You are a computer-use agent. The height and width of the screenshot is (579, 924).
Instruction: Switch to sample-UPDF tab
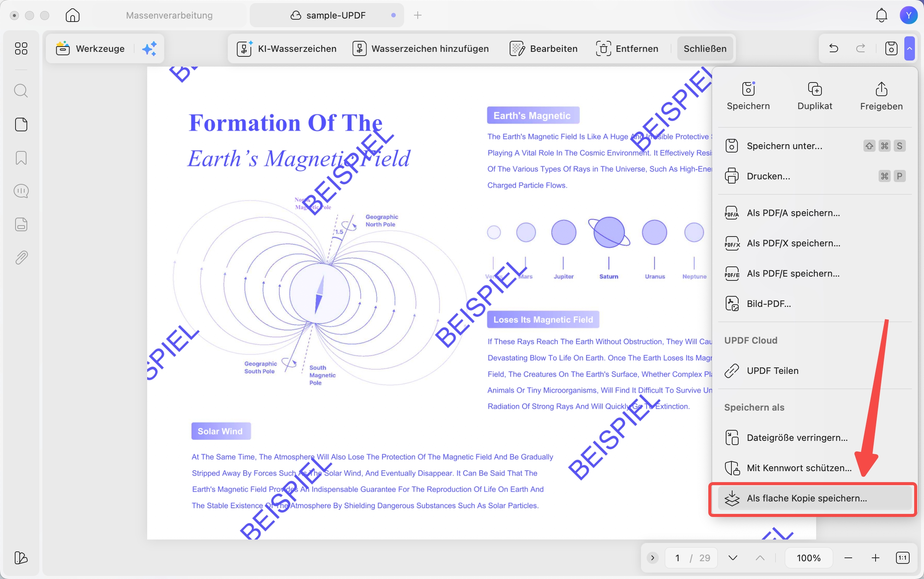tap(327, 15)
